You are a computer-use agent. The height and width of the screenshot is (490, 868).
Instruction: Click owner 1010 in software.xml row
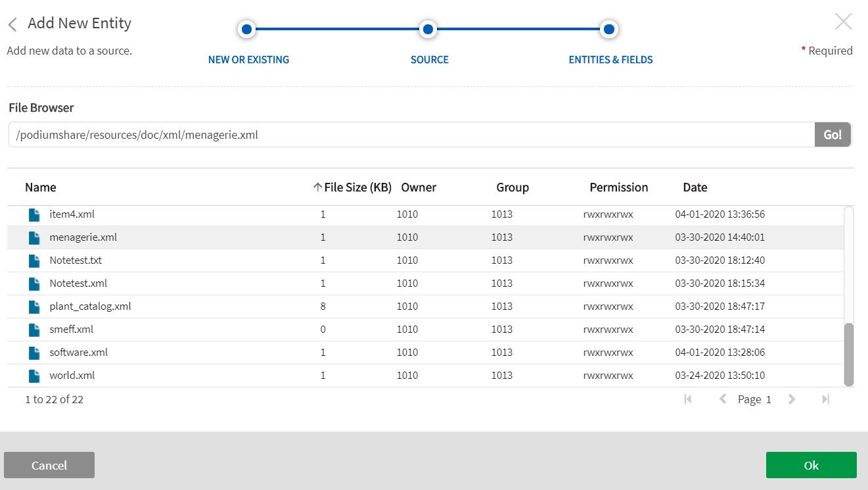point(407,353)
